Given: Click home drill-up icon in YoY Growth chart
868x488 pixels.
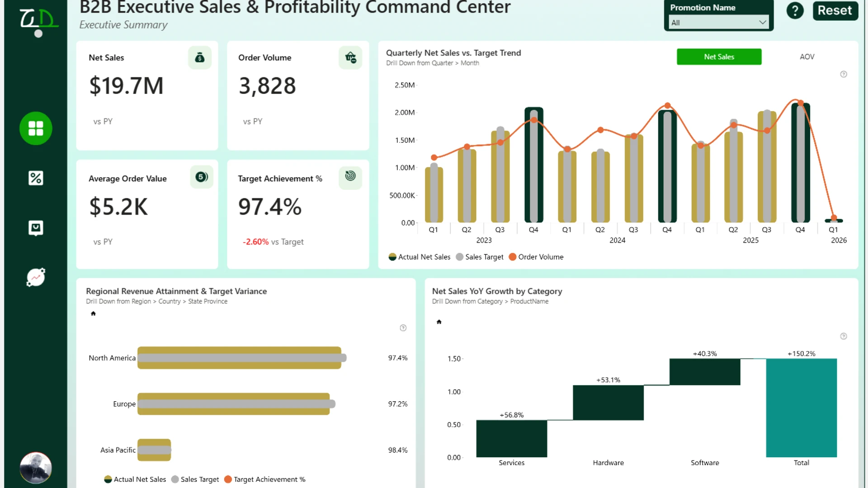Looking at the screenshot, I should coord(439,322).
